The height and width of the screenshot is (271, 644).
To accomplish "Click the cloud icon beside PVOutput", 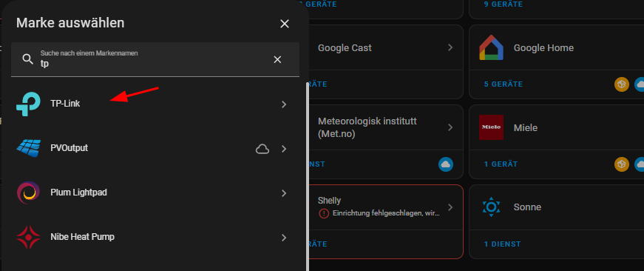I will click(262, 149).
